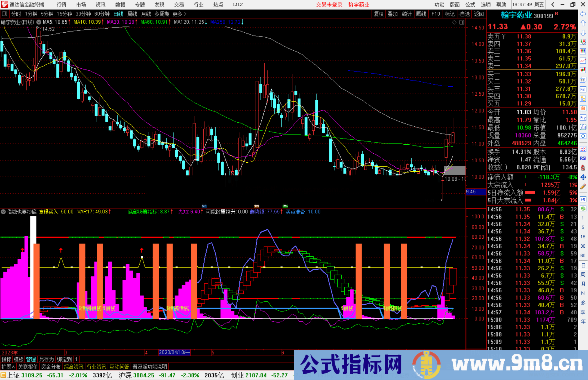The image size is (588, 380).
Task: Open the 功能 menu
Action: [439, 4]
